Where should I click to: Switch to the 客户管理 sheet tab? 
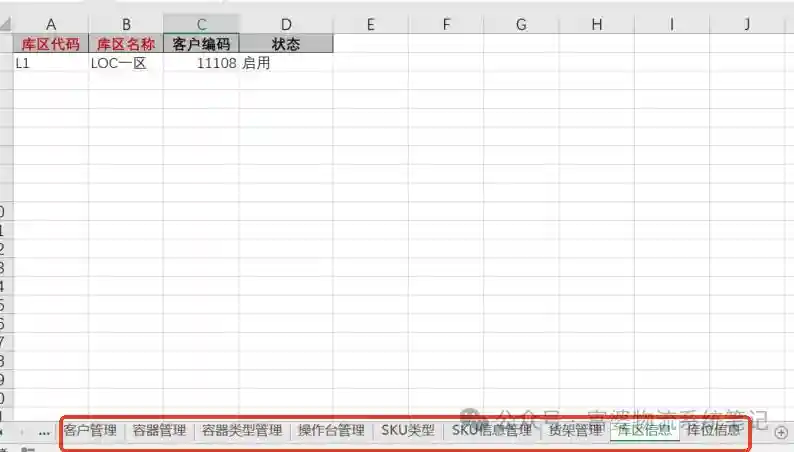[x=90, y=431]
